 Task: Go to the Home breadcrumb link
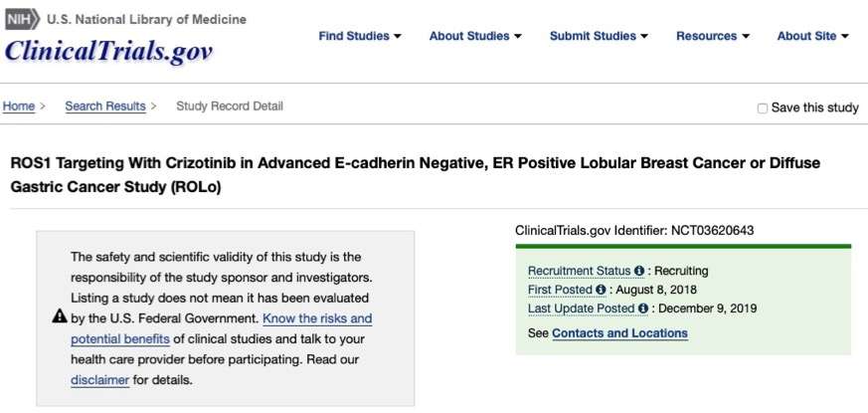click(19, 106)
